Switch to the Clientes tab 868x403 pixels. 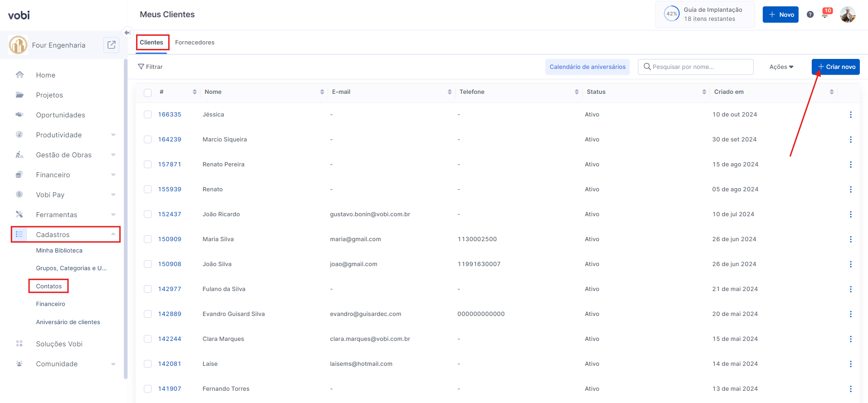[x=152, y=43]
